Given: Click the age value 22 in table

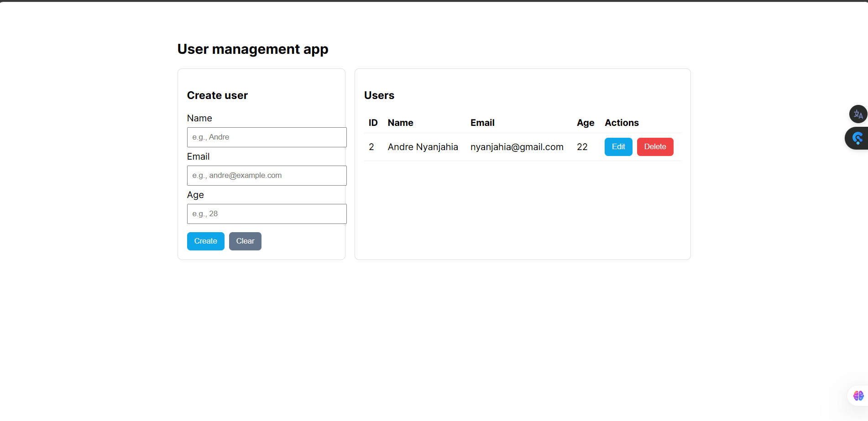Looking at the screenshot, I should pyautogui.click(x=582, y=147).
